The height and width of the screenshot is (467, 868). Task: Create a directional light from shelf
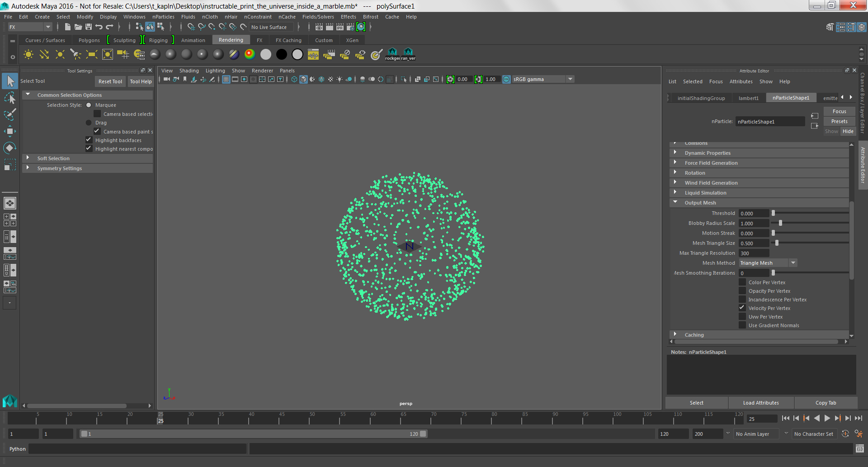tap(44, 54)
